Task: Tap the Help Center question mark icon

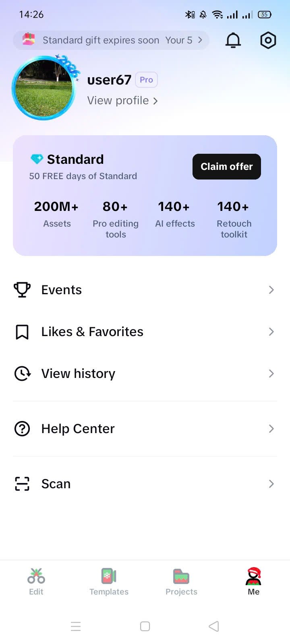Action: (22, 429)
